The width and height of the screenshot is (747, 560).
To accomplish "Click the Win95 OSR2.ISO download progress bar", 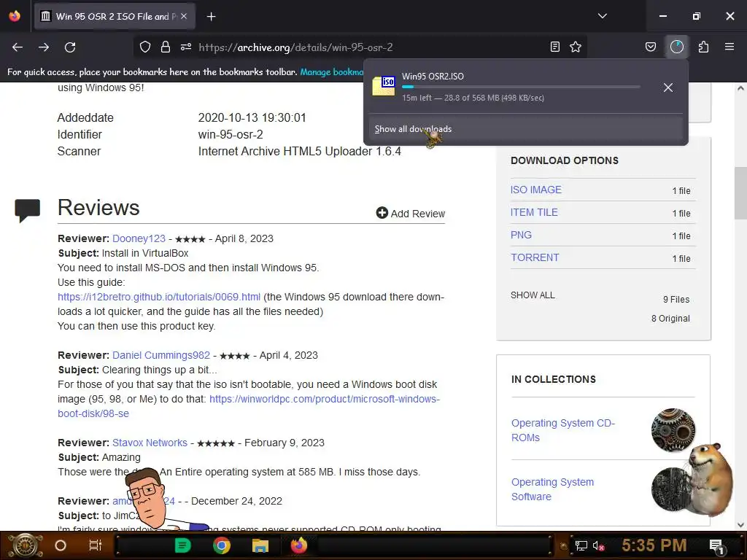I will pos(521,87).
